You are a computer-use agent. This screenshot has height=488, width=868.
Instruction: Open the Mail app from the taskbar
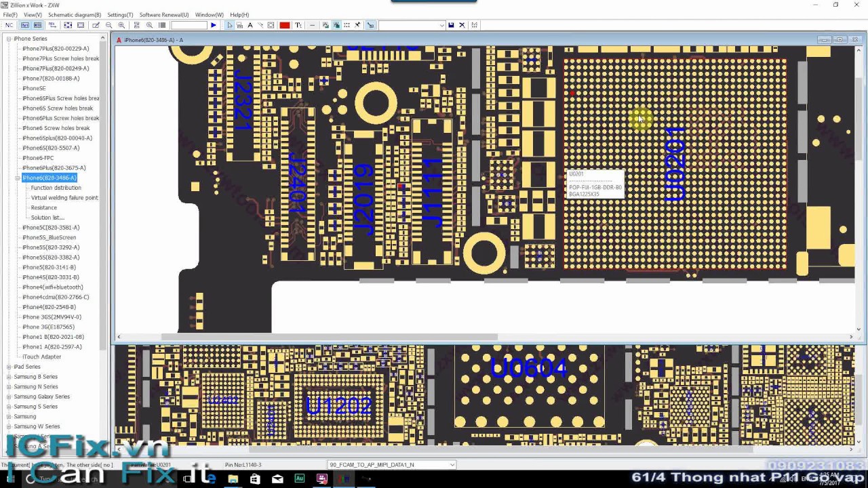click(x=277, y=479)
